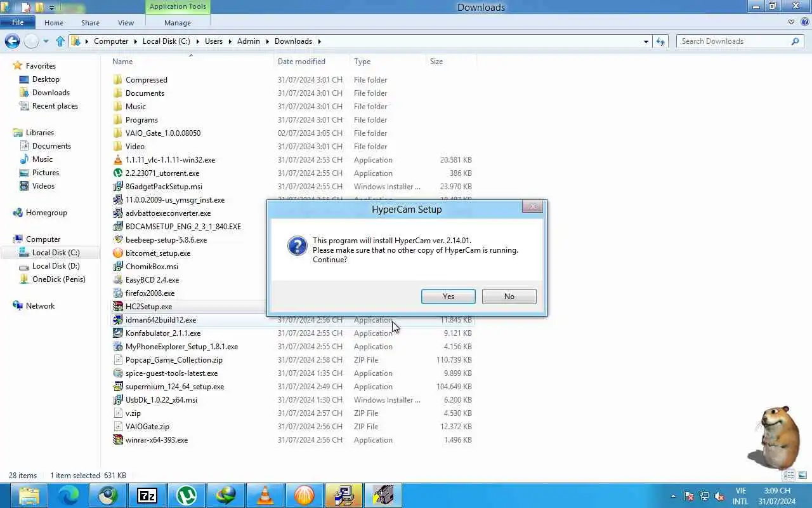
Task: Switch to Details view layout icon
Action: tap(789, 476)
